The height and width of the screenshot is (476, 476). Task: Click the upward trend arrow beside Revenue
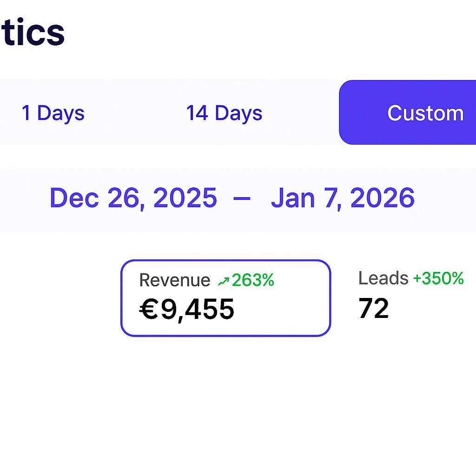click(224, 281)
